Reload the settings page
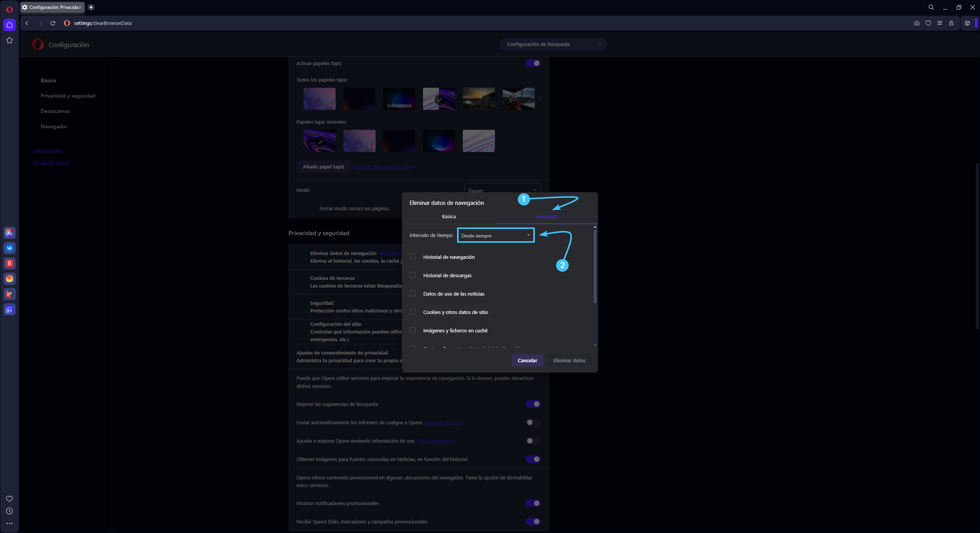 coord(53,23)
